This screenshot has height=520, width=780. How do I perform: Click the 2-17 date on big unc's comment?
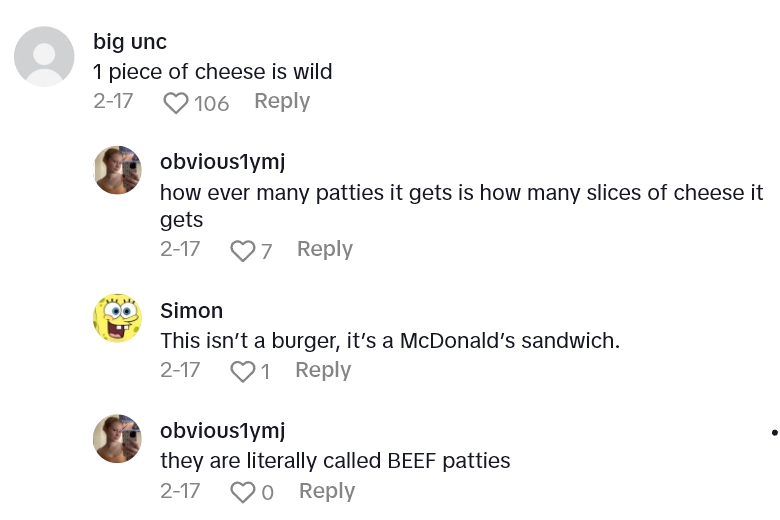113,101
